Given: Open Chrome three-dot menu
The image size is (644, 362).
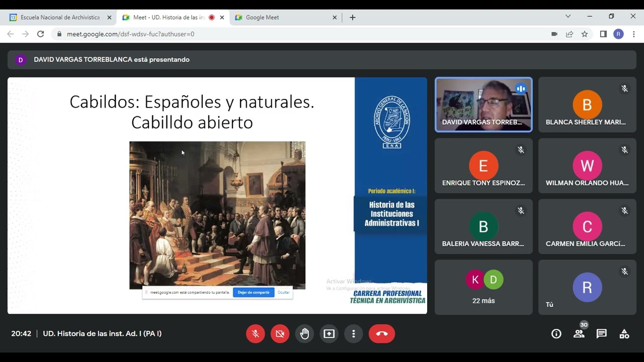Looking at the screenshot, I should (x=634, y=34).
